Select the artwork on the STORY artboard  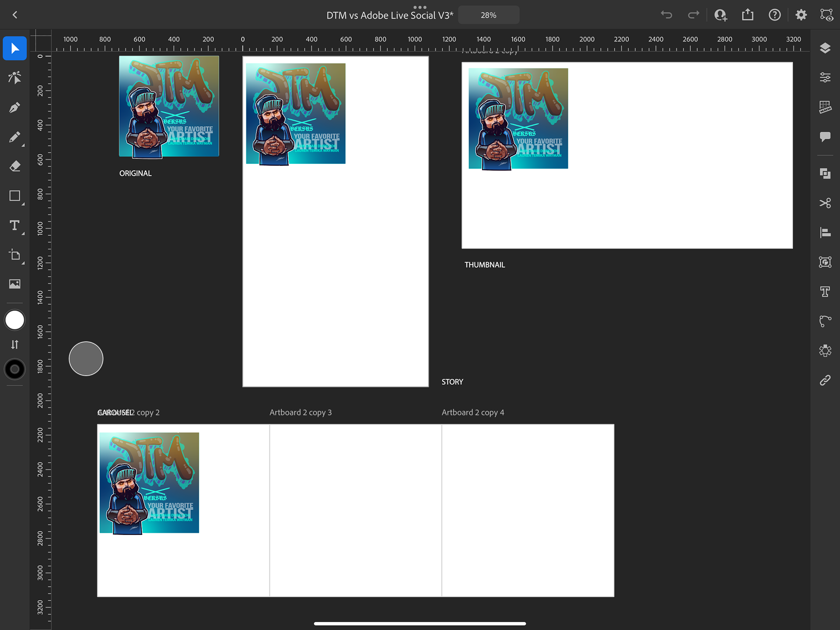click(x=296, y=114)
